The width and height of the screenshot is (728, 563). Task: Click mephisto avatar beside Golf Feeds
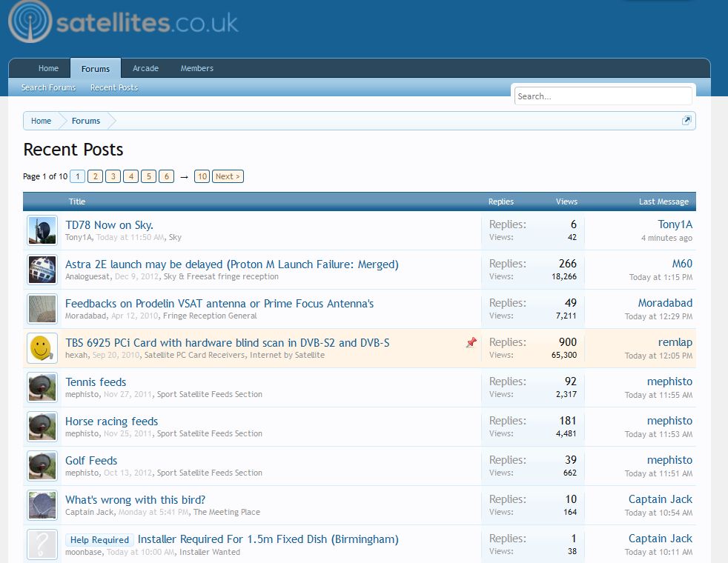pyautogui.click(x=42, y=466)
